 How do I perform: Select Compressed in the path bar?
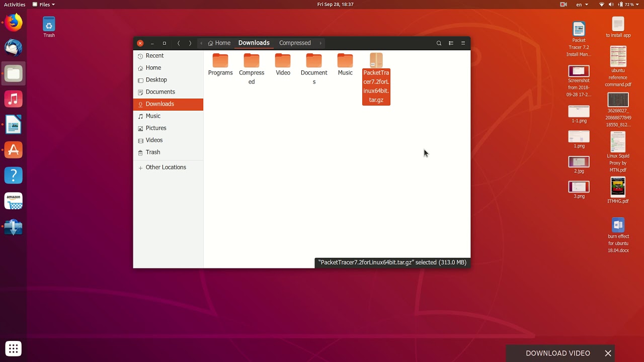click(295, 43)
